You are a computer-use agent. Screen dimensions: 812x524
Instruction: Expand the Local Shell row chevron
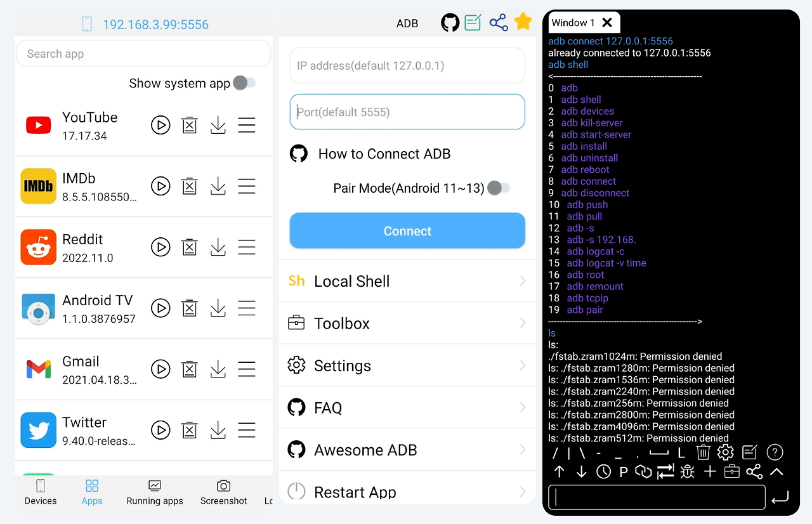(x=523, y=281)
